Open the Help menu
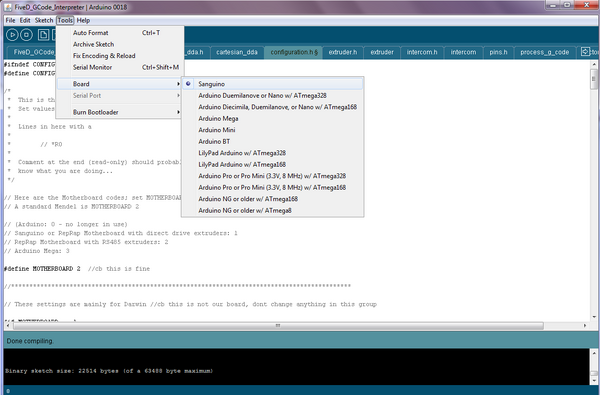Viewport: 600px width, 395px height. pos(83,20)
